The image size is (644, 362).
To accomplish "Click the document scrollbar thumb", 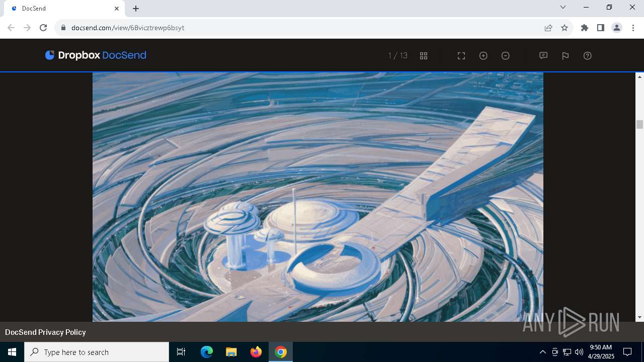I will tap(640, 124).
